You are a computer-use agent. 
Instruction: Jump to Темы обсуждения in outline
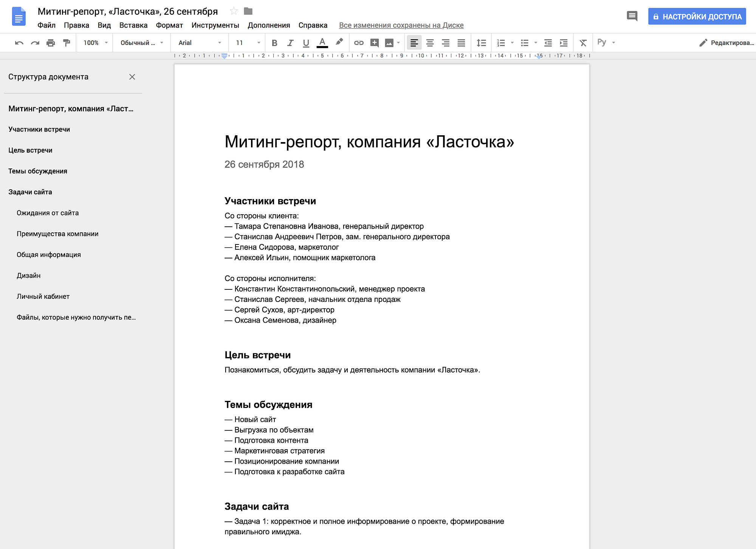[38, 171]
